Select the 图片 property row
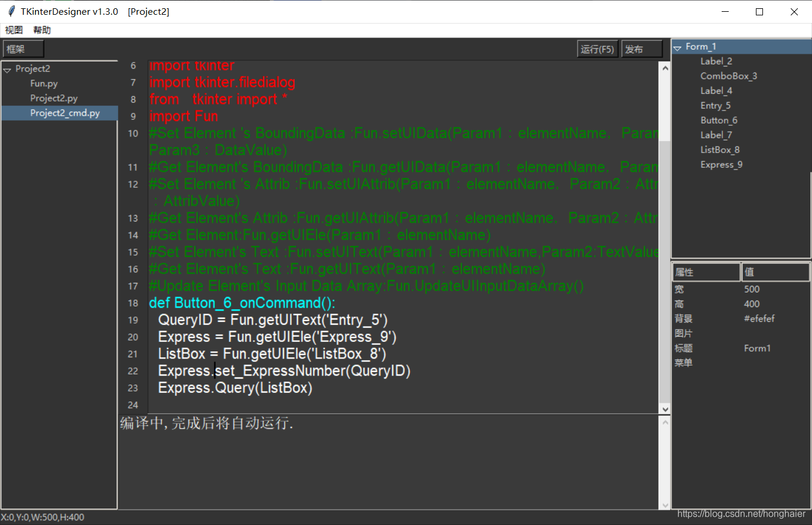This screenshot has height=525, width=812. point(741,334)
